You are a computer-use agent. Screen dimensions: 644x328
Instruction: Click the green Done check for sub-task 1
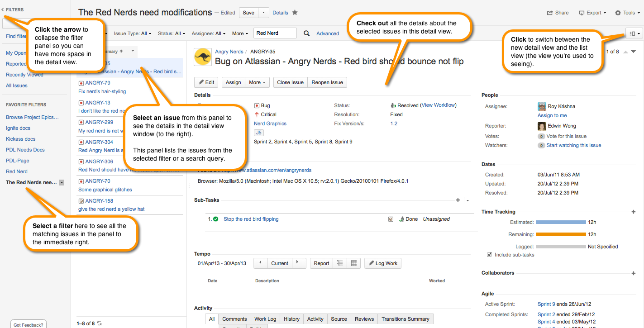tap(215, 219)
